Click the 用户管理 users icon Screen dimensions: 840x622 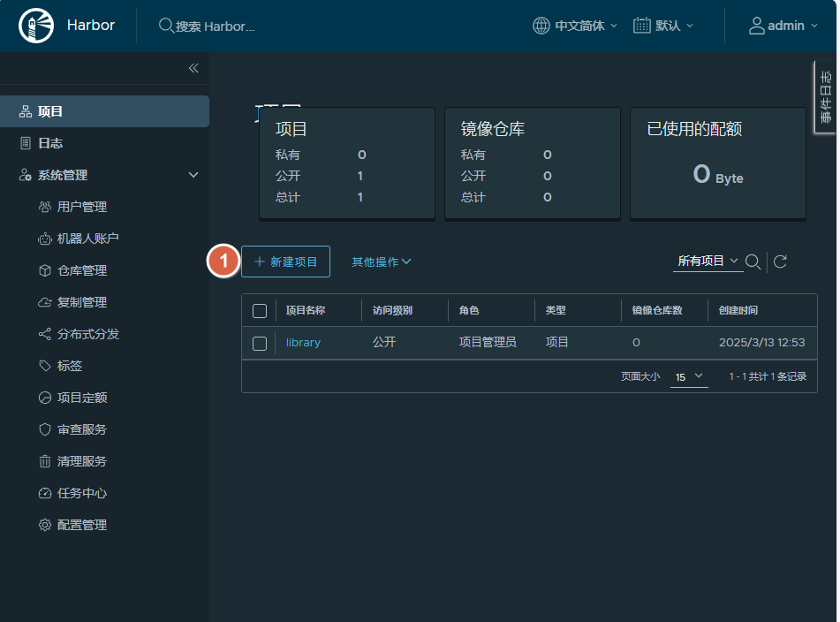[x=45, y=207]
